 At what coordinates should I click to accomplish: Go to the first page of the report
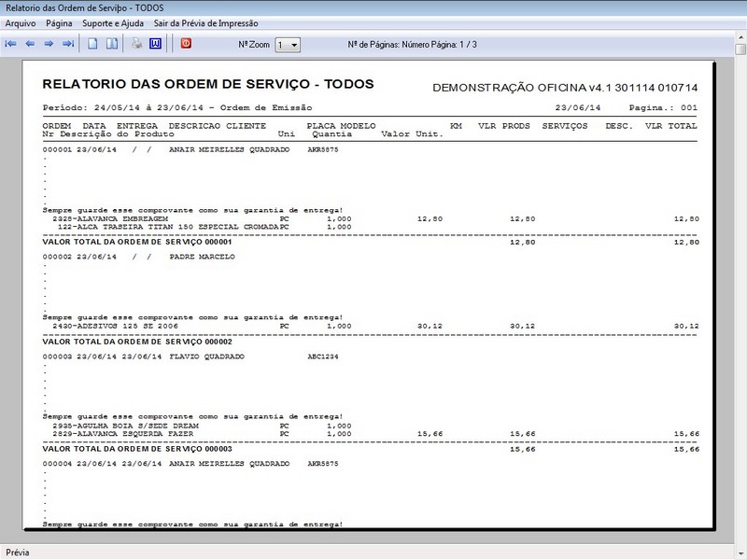pyautogui.click(x=10, y=44)
